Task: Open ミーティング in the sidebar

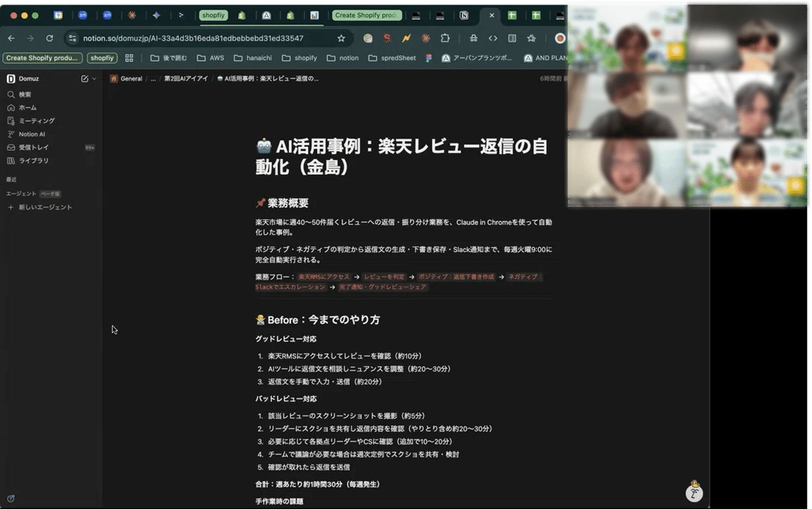Action: 37,121
